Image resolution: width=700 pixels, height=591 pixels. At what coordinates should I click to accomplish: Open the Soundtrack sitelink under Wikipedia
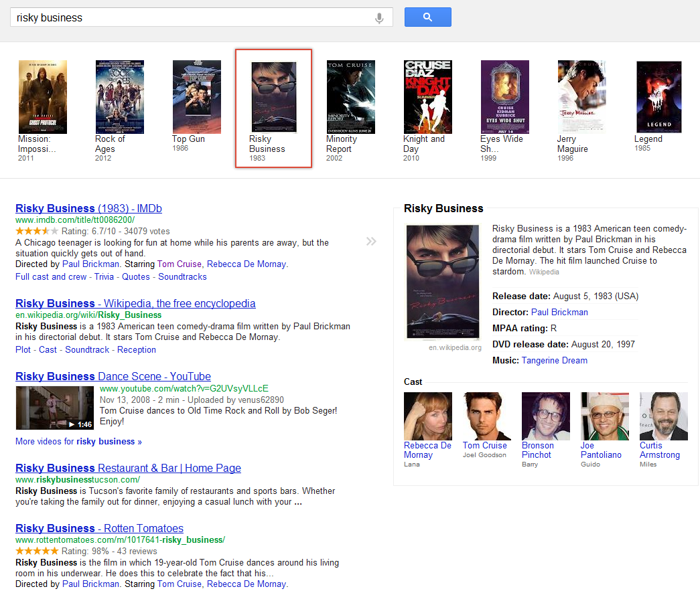(87, 349)
